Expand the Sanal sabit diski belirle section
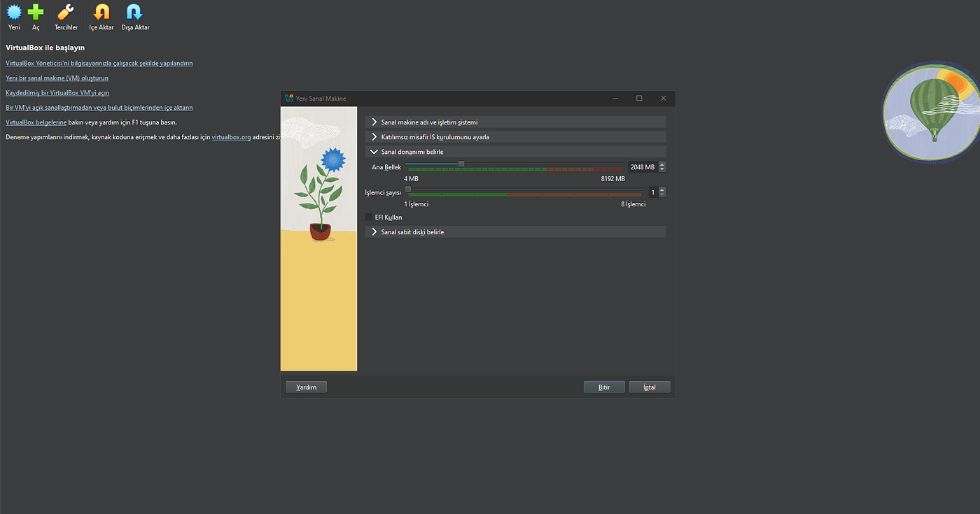 [x=515, y=231]
